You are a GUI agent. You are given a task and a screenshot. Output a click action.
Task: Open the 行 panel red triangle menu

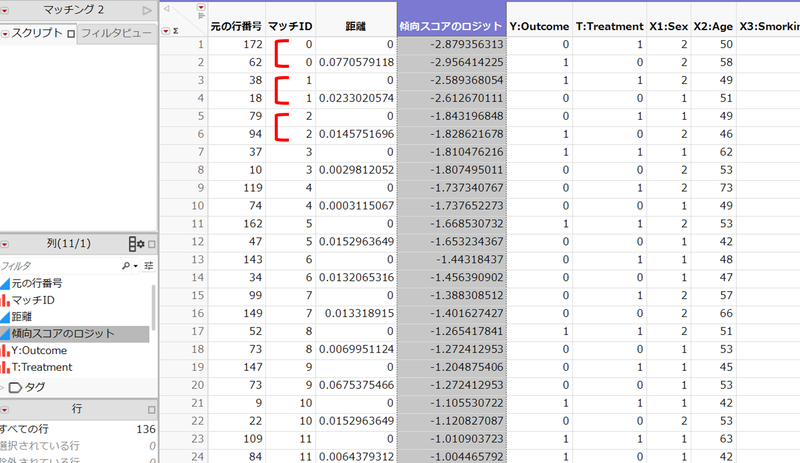tap(5, 410)
